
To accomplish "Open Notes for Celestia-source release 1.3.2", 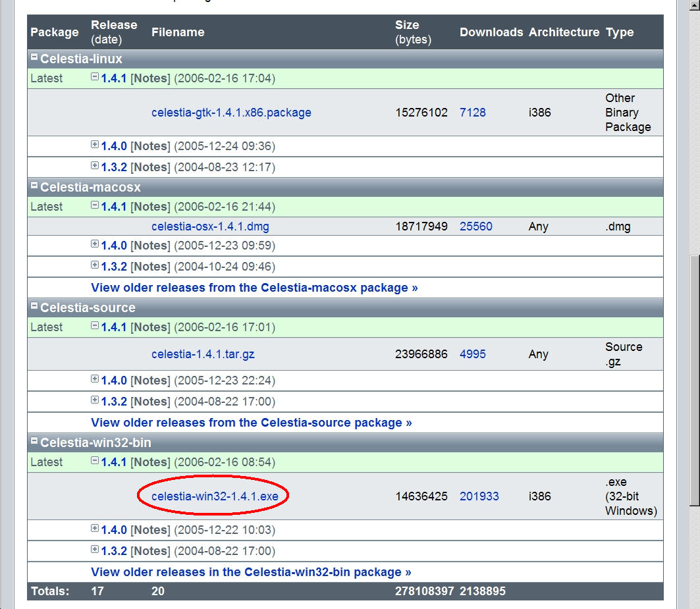I will [150, 402].
